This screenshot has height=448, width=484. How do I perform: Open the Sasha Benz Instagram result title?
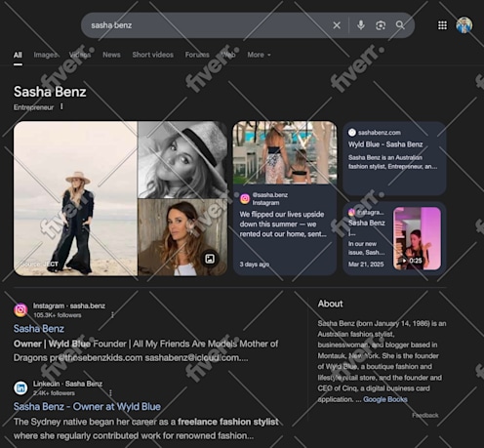pos(39,329)
